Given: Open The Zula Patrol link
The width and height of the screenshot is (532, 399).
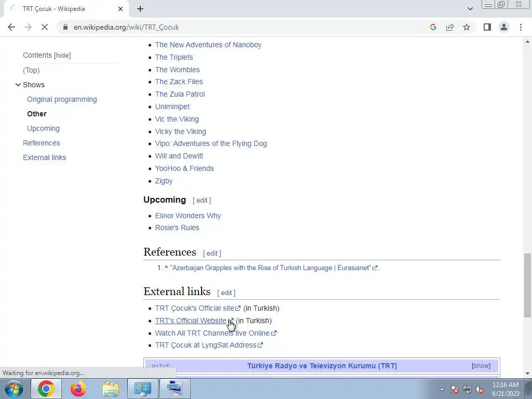Looking at the screenshot, I should [180, 95].
